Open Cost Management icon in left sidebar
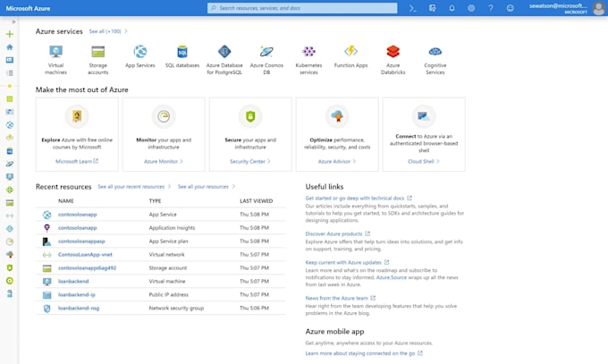The image size is (608, 364). click(10, 281)
